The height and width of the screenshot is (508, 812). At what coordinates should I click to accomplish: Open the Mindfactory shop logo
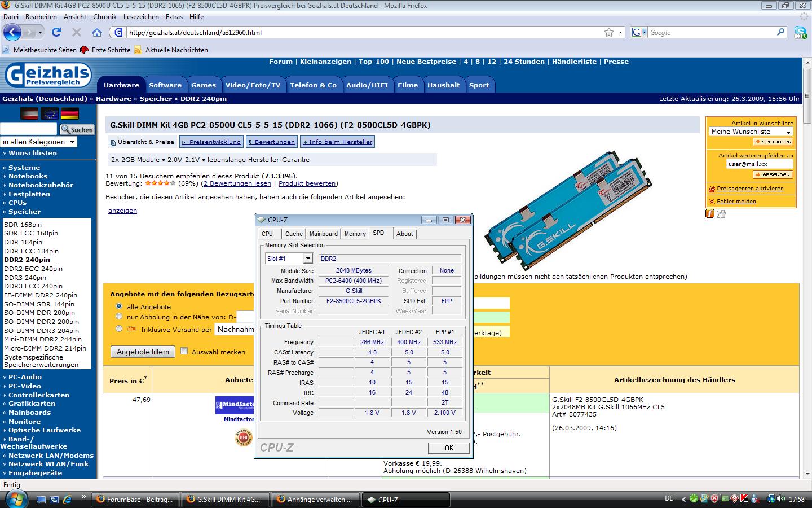coord(235,405)
